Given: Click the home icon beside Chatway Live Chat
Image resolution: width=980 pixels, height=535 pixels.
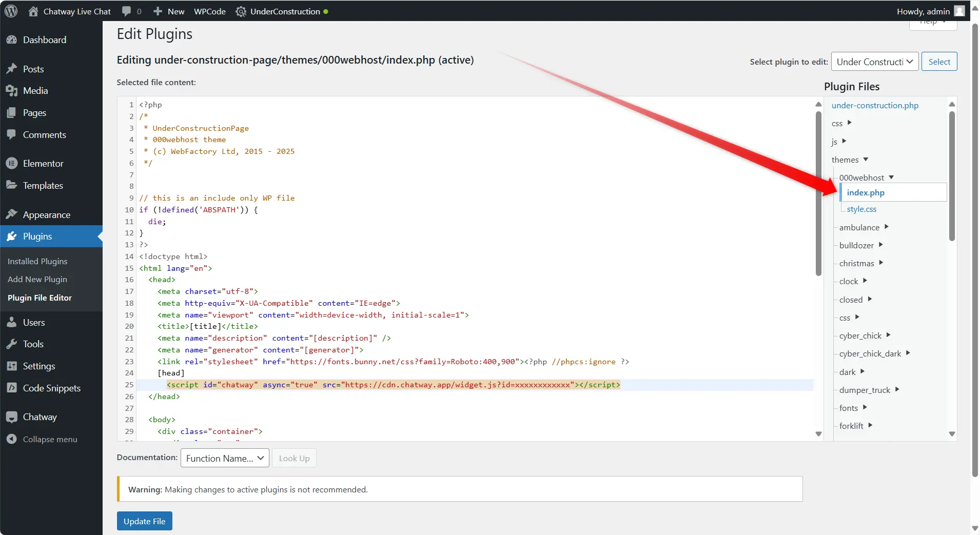Looking at the screenshot, I should (x=33, y=11).
